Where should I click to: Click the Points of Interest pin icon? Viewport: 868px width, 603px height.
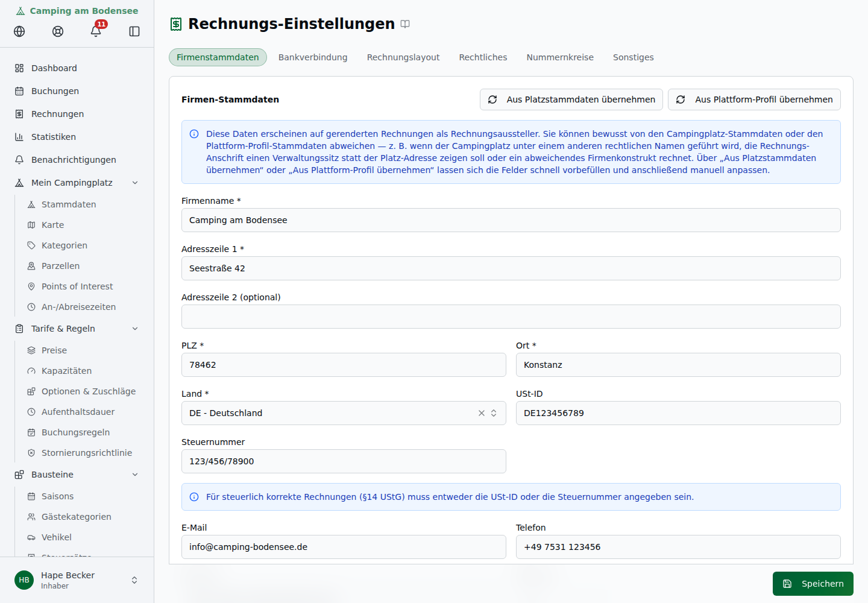[x=31, y=286]
